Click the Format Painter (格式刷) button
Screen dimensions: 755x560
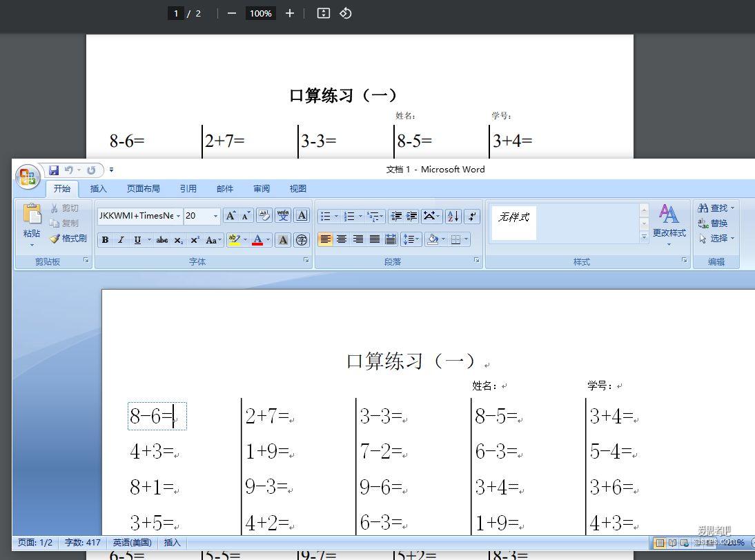[x=68, y=239]
